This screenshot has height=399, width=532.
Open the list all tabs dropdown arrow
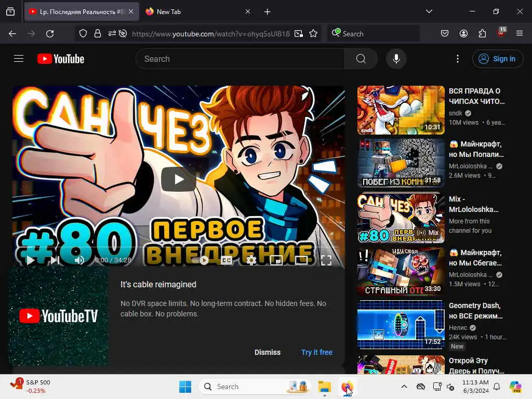[x=429, y=11]
